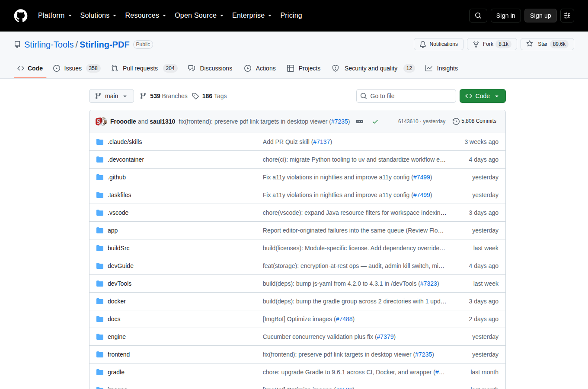The height and width of the screenshot is (389, 588).
Task: Open the 539 Branches link
Action: [x=163, y=96]
